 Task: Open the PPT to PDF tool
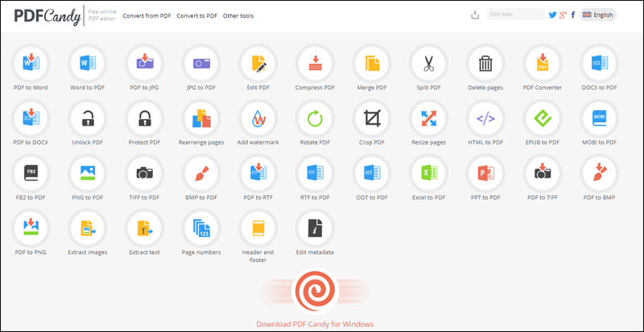click(485, 173)
